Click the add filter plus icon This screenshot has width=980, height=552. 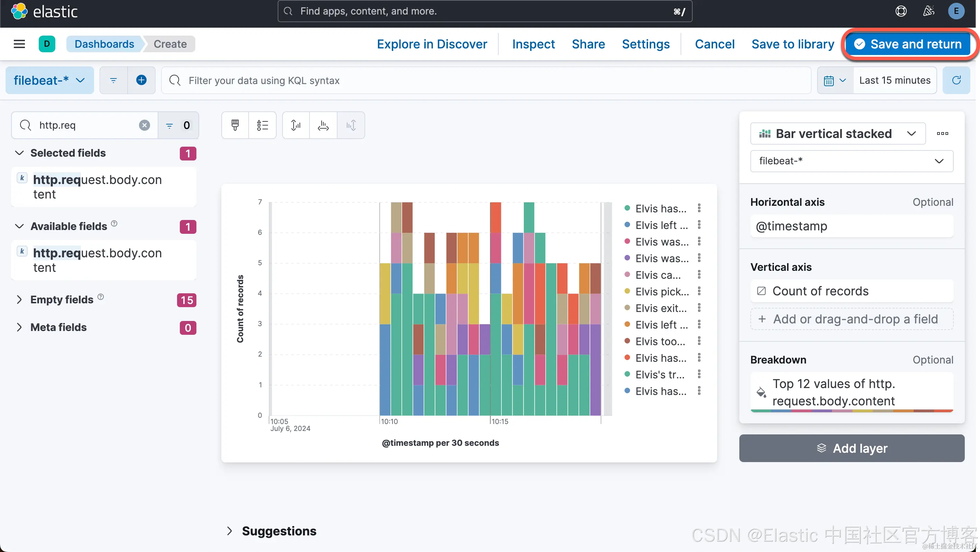pos(141,80)
